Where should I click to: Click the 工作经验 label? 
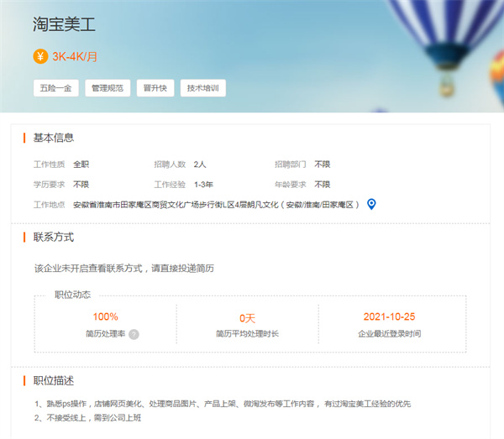170,185
